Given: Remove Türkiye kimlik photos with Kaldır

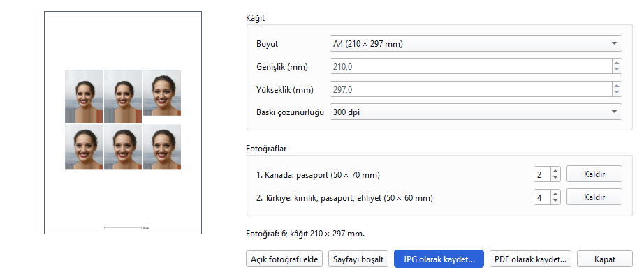Looking at the screenshot, I should 594,197.
